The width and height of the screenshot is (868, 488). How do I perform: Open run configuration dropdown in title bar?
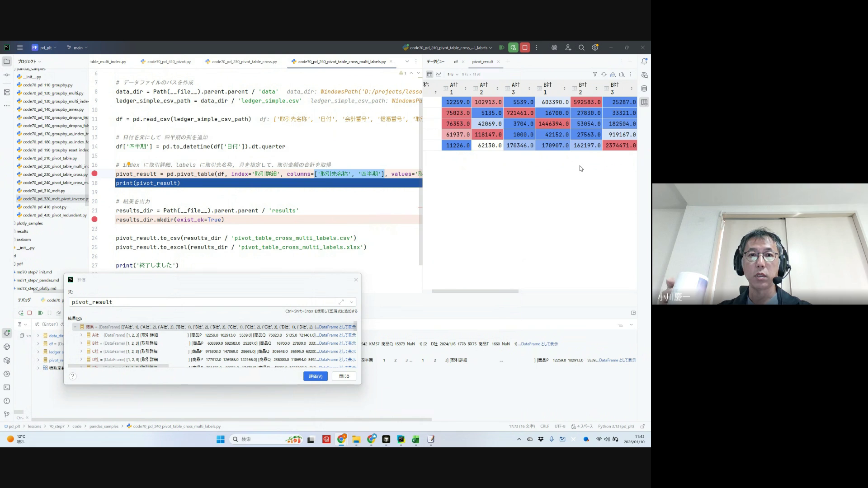[448, 47]
